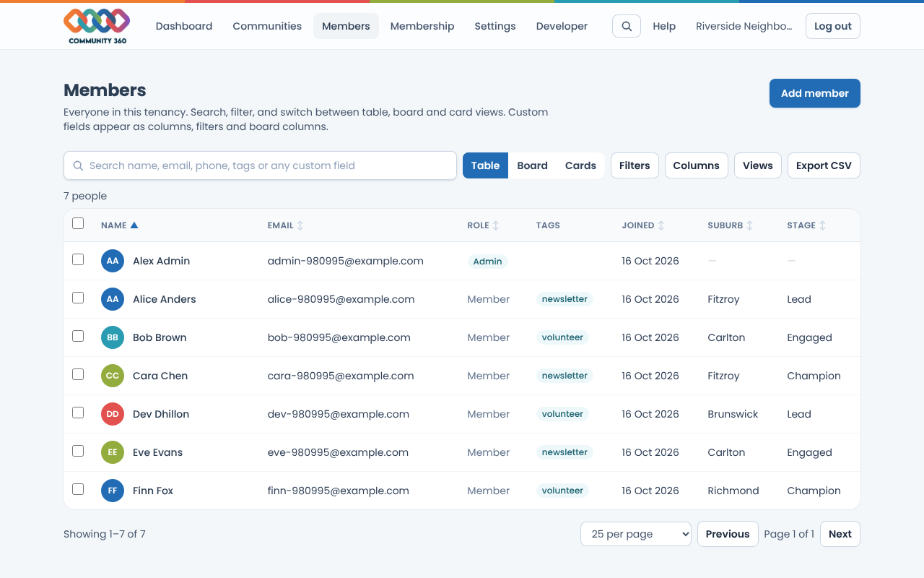This screenshot has width=924, height=578.
Task: Sort the table by Email column
Action: (x=286, y=225)
